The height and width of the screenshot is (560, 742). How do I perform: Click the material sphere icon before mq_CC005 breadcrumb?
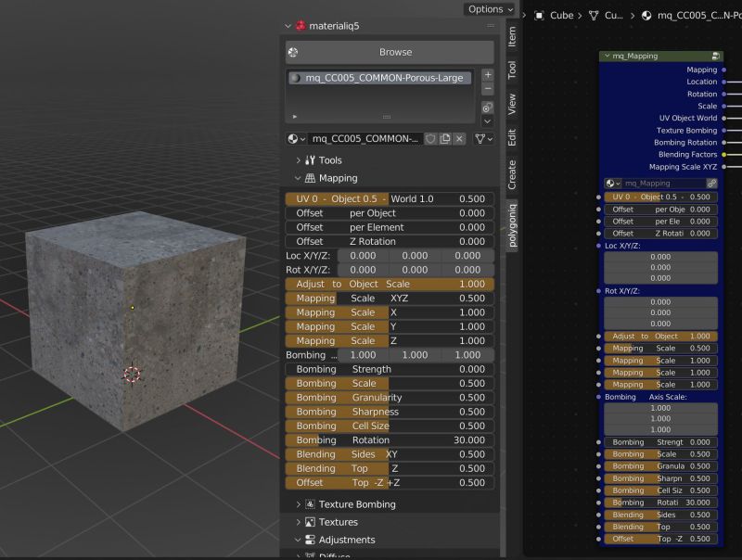[646, 15]
